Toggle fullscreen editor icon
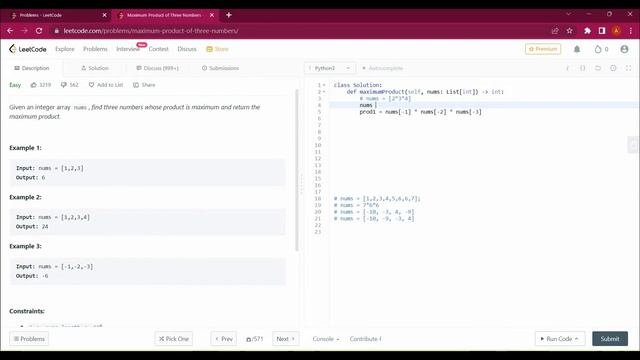Image resolution: width=640 pixels, height=360 pixels. (x=628, y=68)
